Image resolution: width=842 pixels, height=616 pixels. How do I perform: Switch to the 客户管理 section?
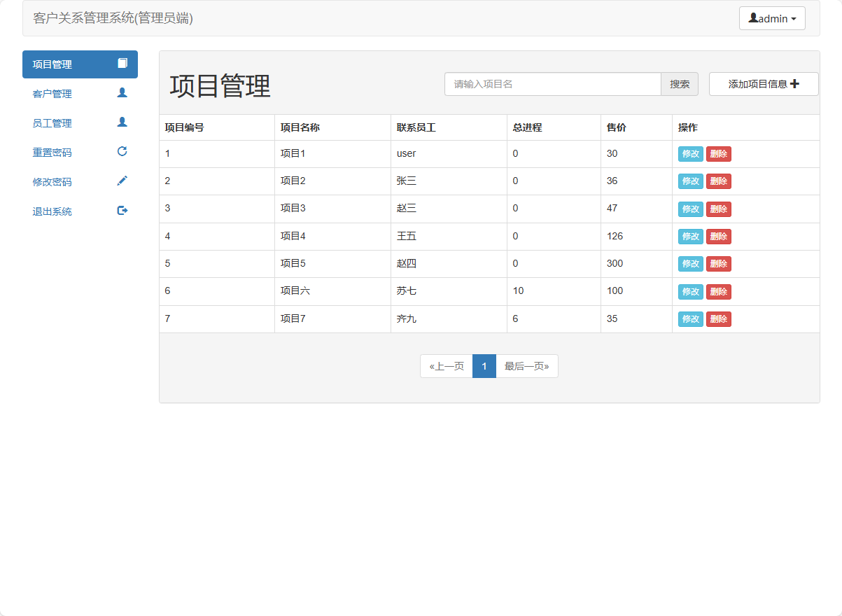coord(52,92)
